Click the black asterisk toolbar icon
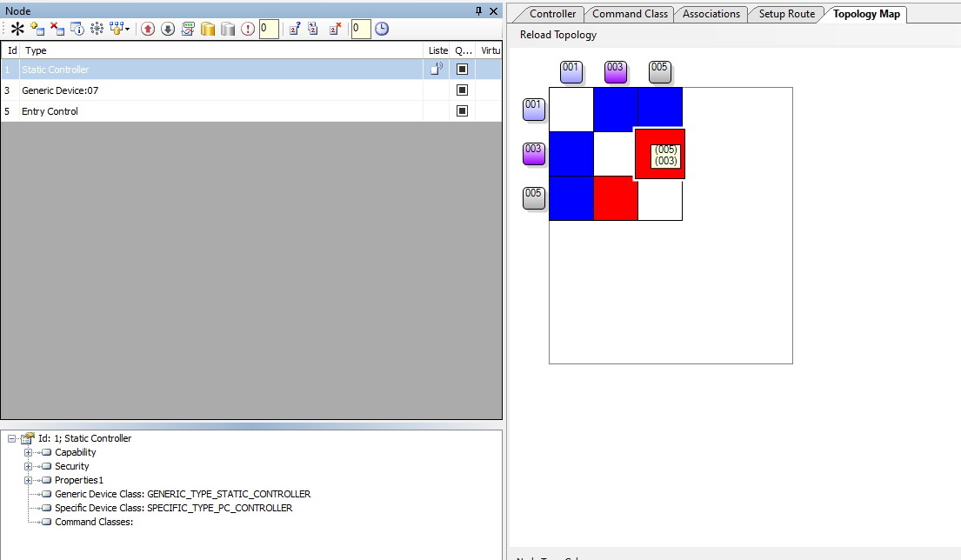Image resolution: width=961 pixels, height=560 pixels. (17, 29)
